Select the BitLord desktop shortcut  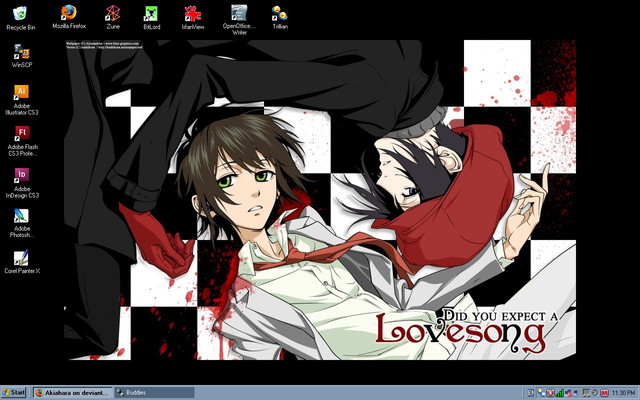click(151, 18)
